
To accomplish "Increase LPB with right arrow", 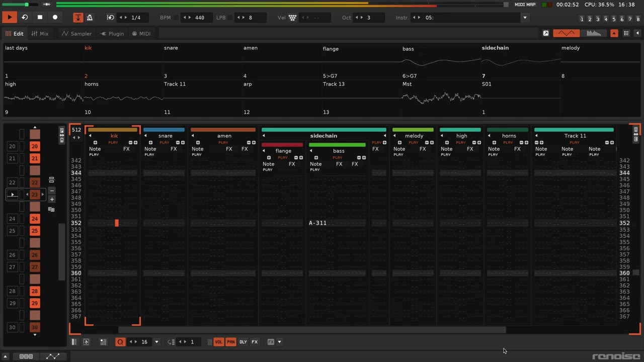I will pyautogui.click(x=244, y=18).
